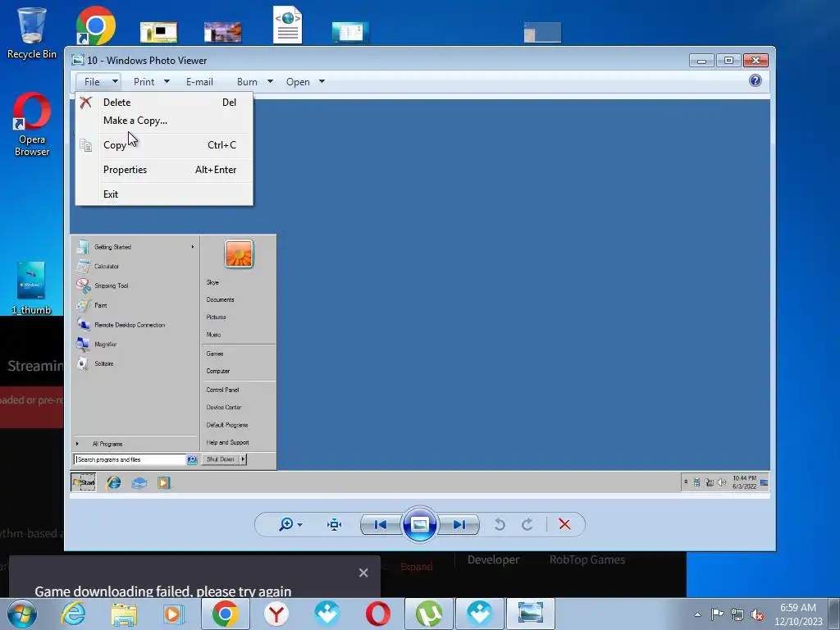840x630 pixels.
Task: Show hidden system tray icons
Action: (697, 614)
